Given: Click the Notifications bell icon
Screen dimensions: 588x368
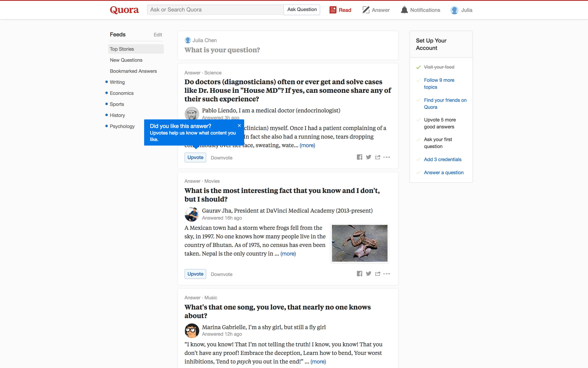Looking at the screenshot, I should (x=404, y=10).
